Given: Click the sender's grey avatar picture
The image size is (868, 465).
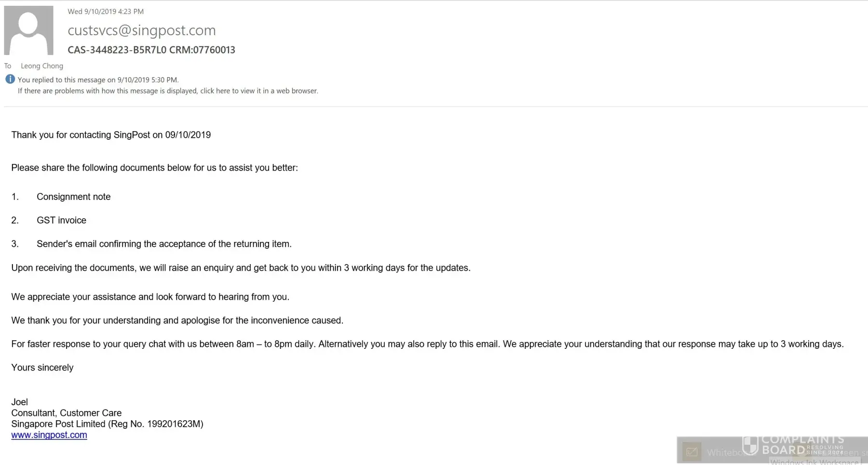Looking at the screenshot, I should click(x=28, y=30).
